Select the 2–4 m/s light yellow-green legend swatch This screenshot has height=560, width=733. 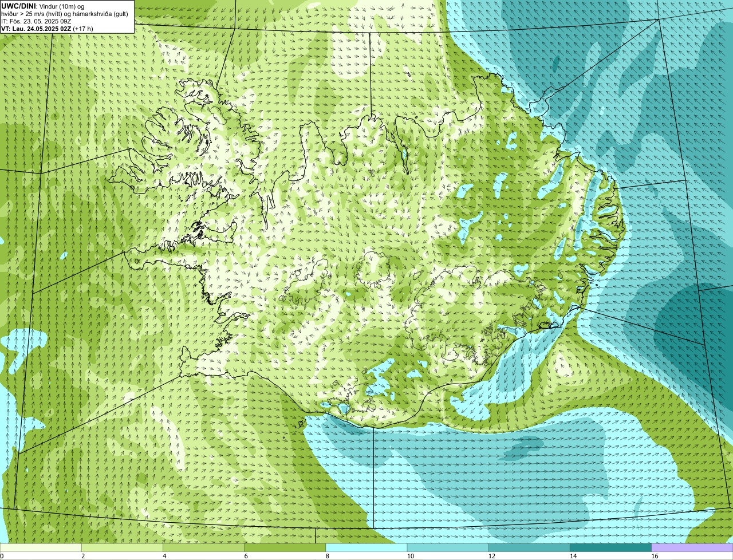(x=122, y=547)
